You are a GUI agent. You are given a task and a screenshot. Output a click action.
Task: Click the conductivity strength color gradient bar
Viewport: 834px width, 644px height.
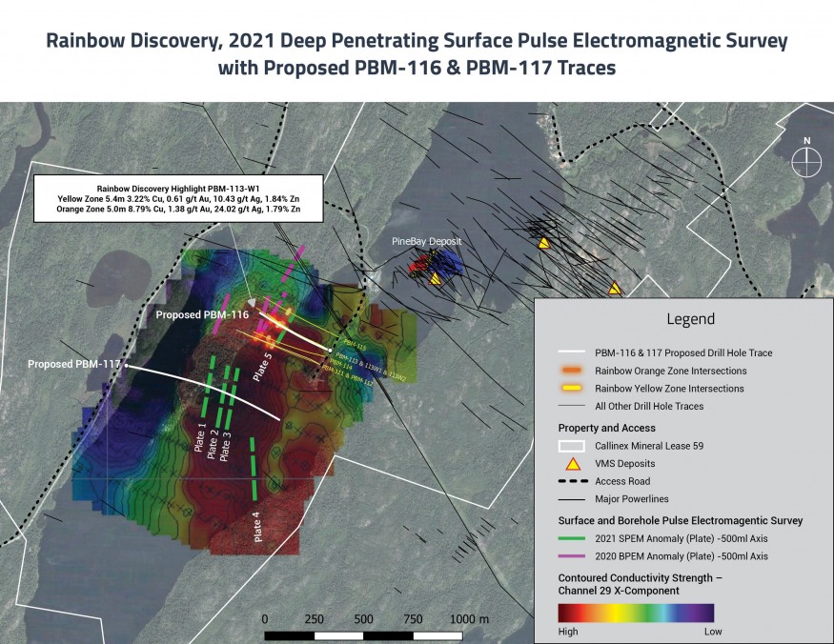(636, 613)
